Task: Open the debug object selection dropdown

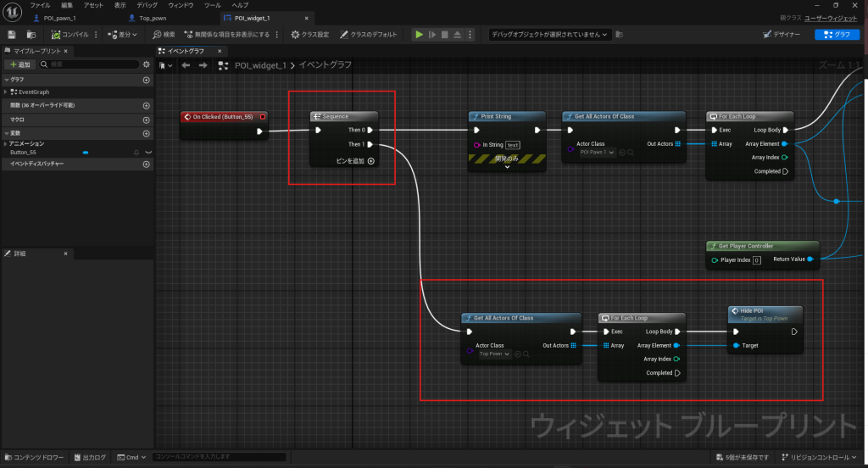Action: point(551,35)
